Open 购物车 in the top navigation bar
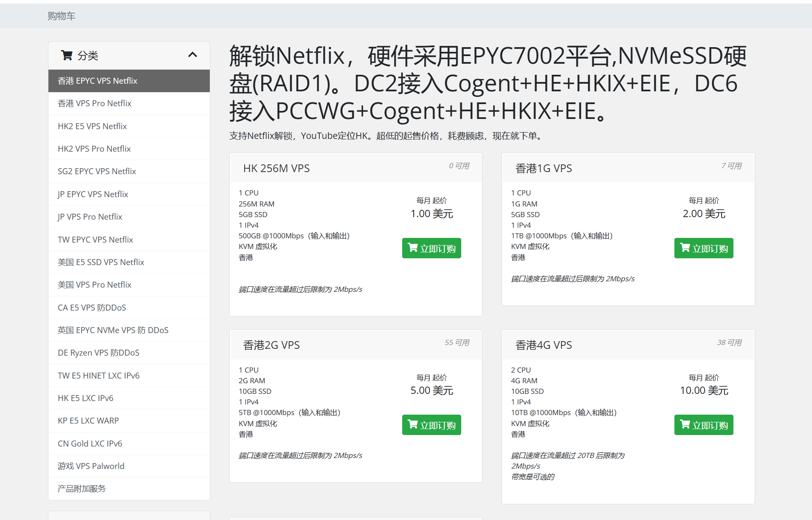 click(x=62, y=16)
